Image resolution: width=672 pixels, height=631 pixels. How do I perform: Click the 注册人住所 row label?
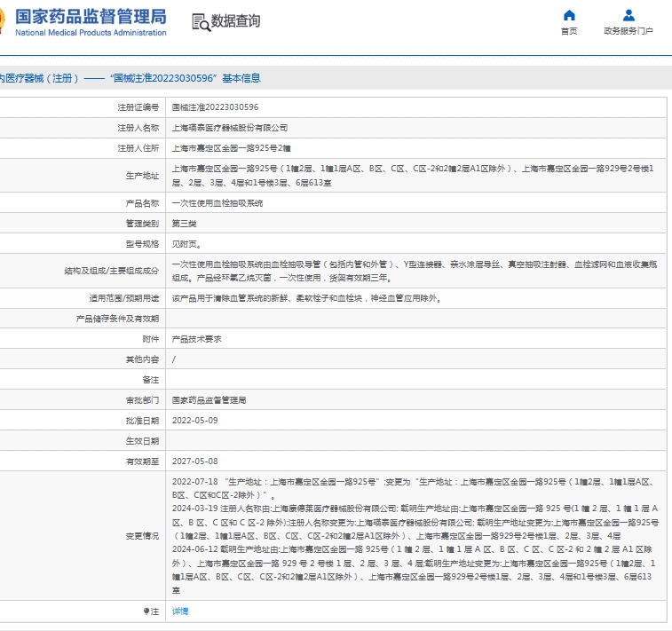point(138,148)
